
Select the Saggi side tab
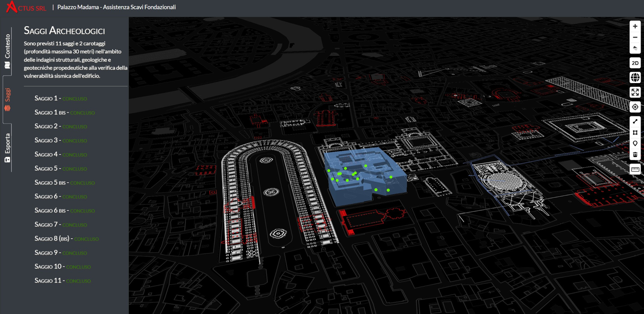coord(7,100)
